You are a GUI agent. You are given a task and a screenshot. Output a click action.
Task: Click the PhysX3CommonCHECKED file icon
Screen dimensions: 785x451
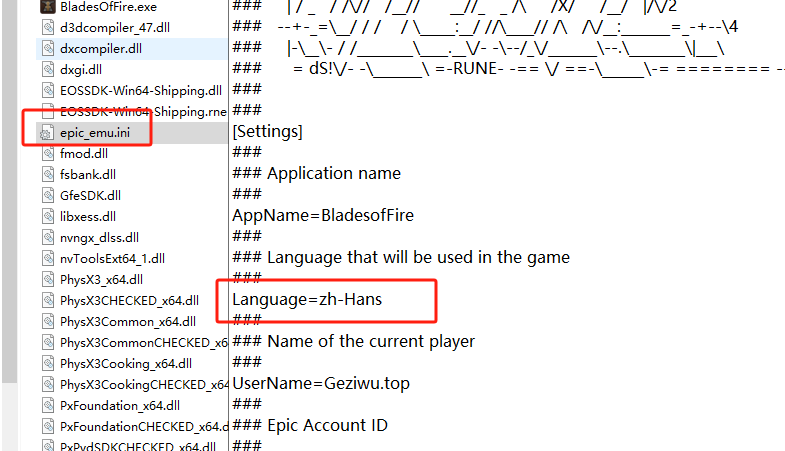point(48,343)
